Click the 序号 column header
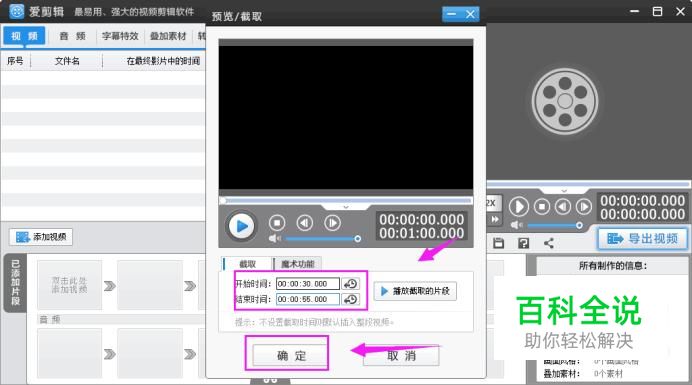The image size is (692, 385). [15, 61]
